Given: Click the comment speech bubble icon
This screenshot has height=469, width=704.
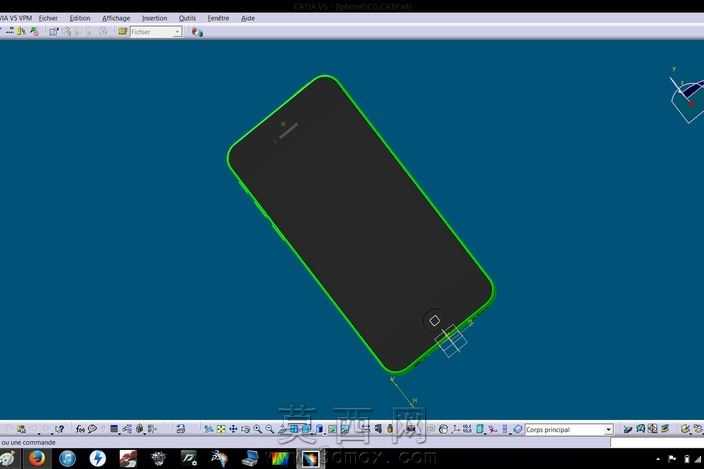Looking at the screenshot, I should coord(92,429).
